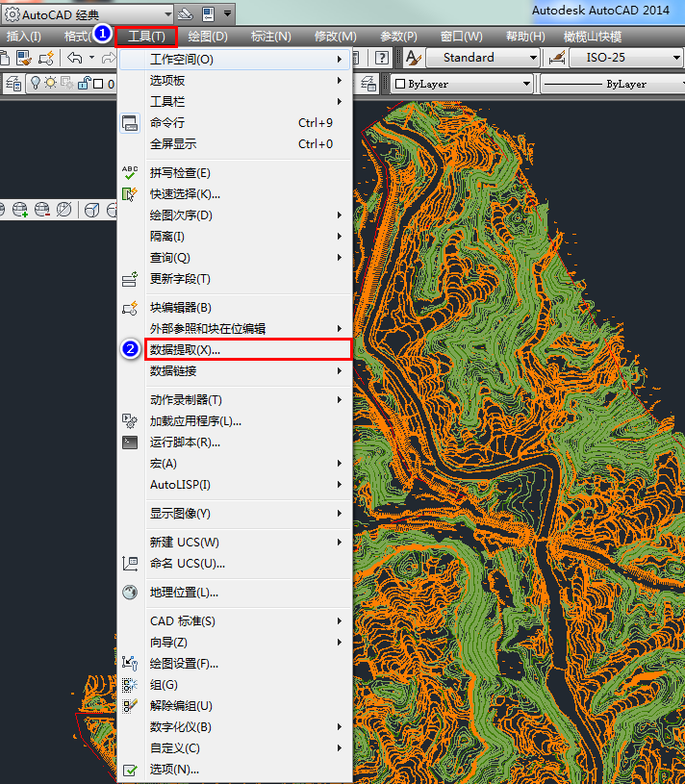Expand the CAD 标准(S) submenu
This screenshot has width=685, height=784.
pyautogui.click(x=236, y=621)
